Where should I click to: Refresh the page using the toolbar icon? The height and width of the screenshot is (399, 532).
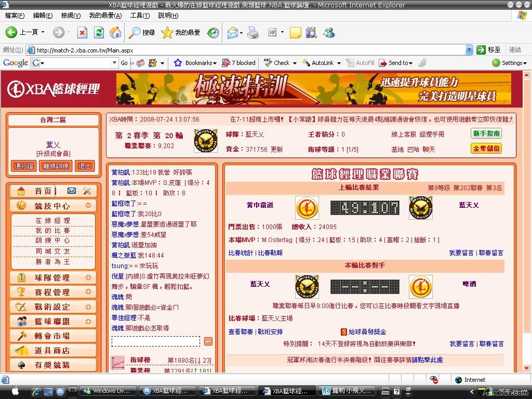(x=99, y=33)
